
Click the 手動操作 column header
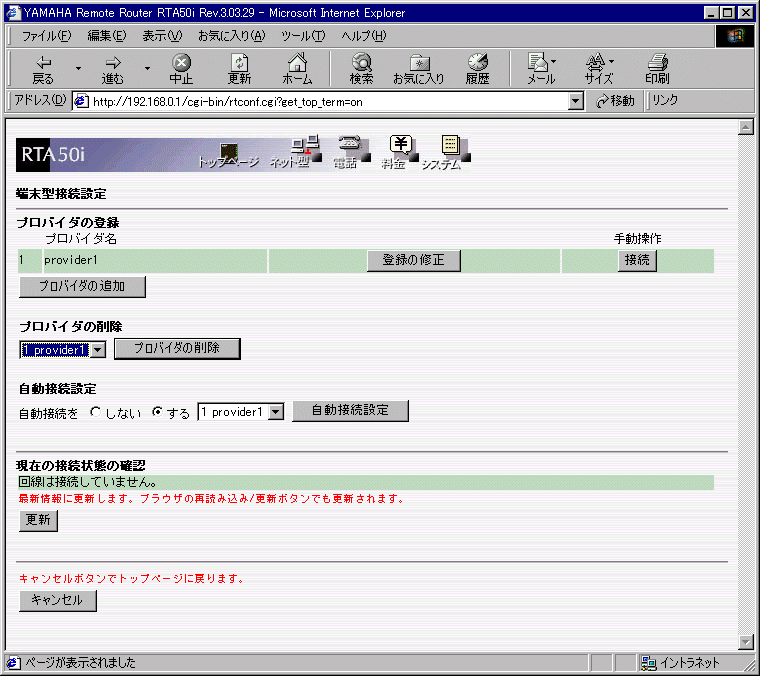coord(637,238)
